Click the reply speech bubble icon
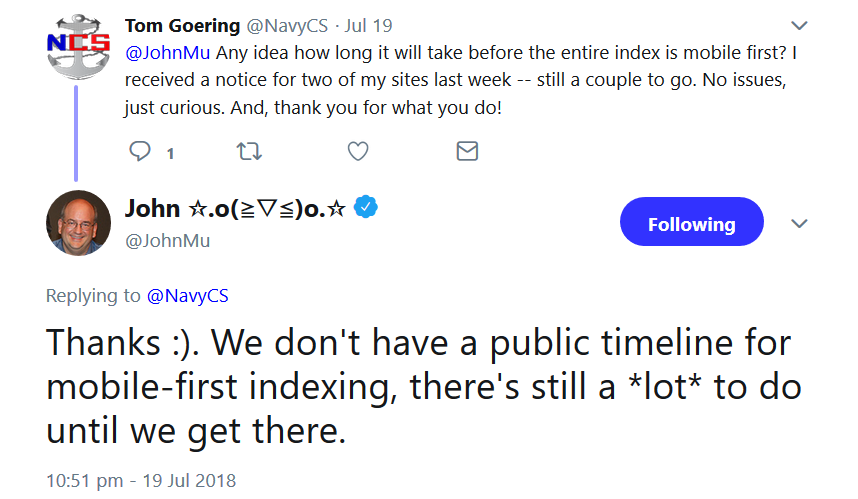 (141, 151)
